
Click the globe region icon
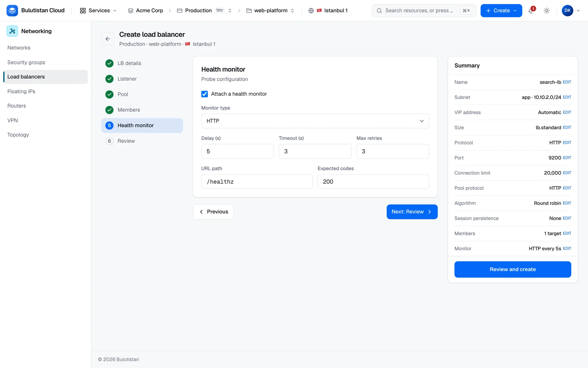pyautogui.click(x=311, y=11)
